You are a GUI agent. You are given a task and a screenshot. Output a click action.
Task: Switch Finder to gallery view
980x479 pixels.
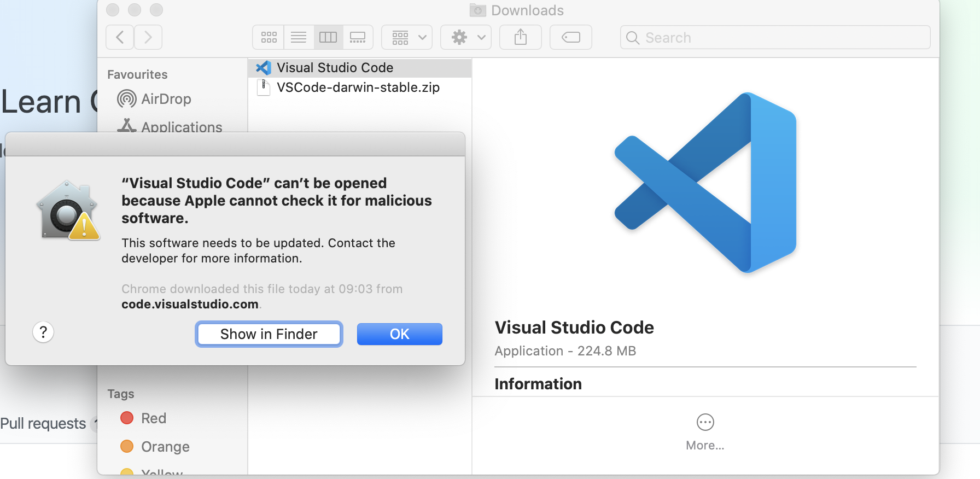(358, 37)
